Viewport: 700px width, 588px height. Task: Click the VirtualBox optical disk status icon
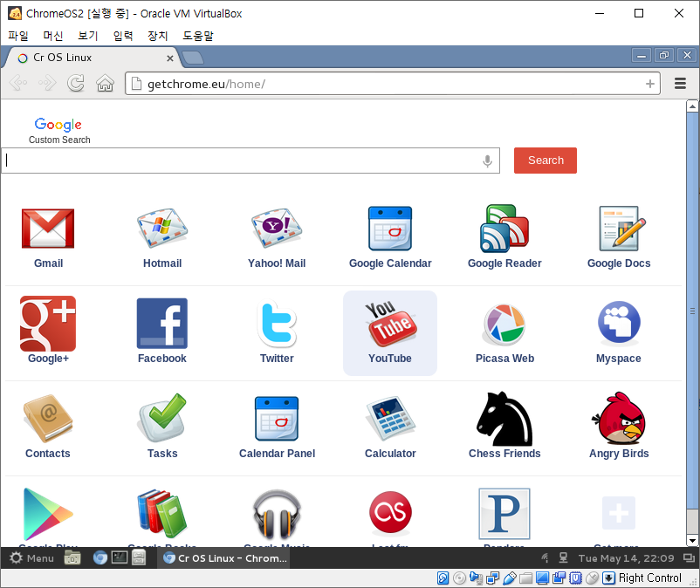pyautogui.click(x=459, y=578)
